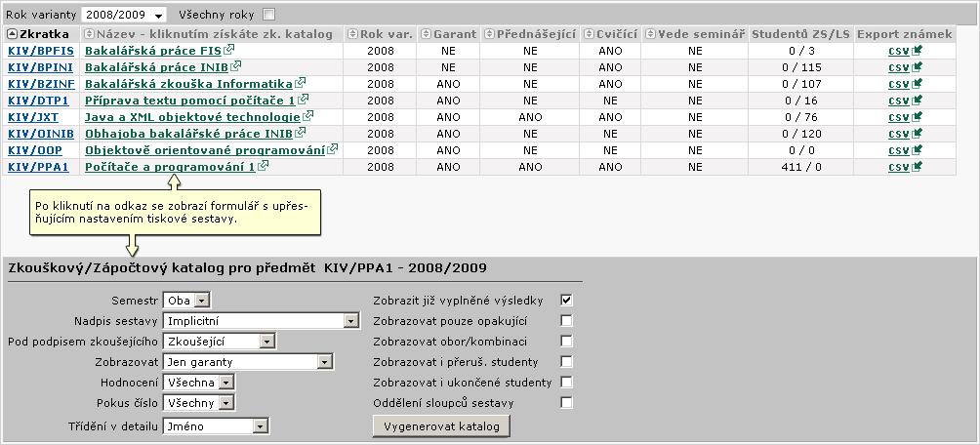Open Objektově orientované programování catalog link

(205, 150)
